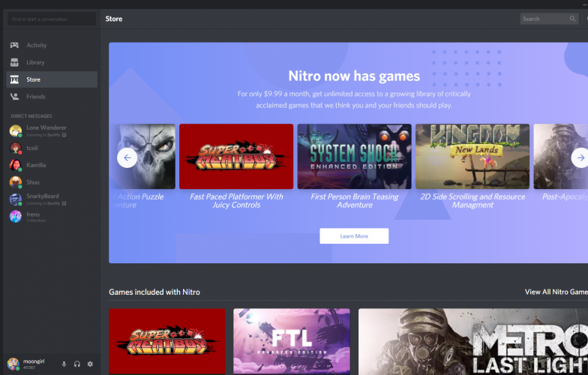This screenshot has height=375, width=588.
Task: Open the Library section
Action: coord(35,62)
